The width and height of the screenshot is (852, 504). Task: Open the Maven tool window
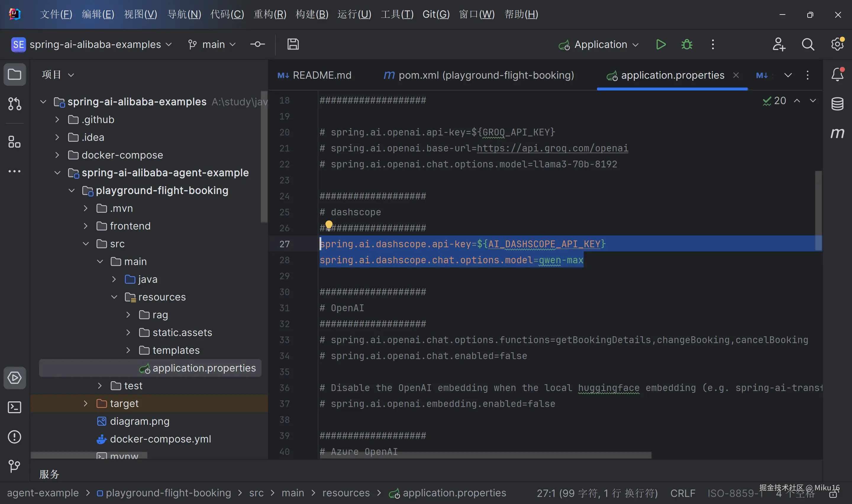click(837, 133)
